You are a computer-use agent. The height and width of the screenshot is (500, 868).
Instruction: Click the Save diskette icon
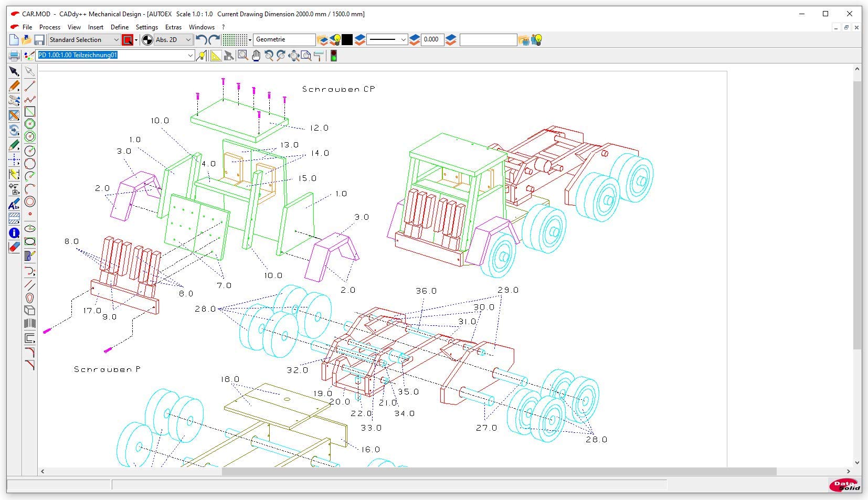point(39,40)
